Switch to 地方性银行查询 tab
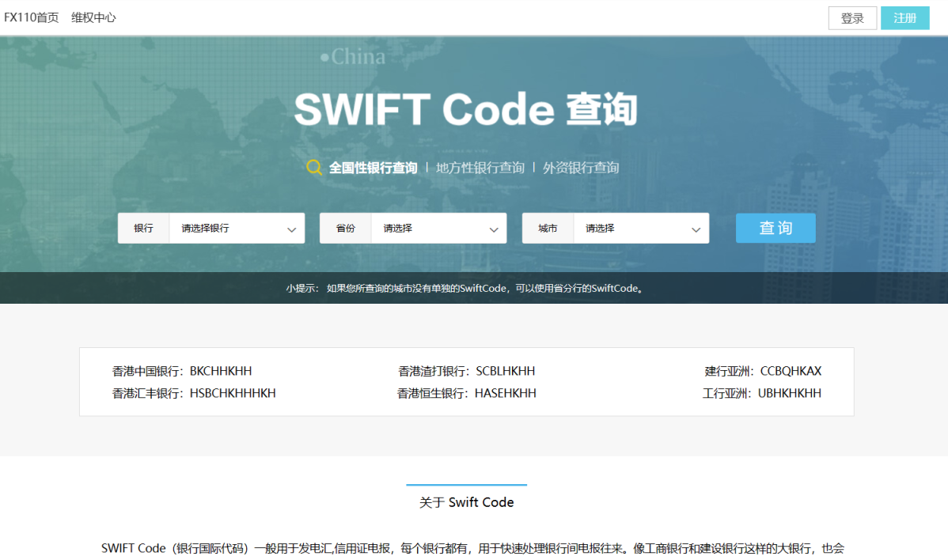 [480, 167]
